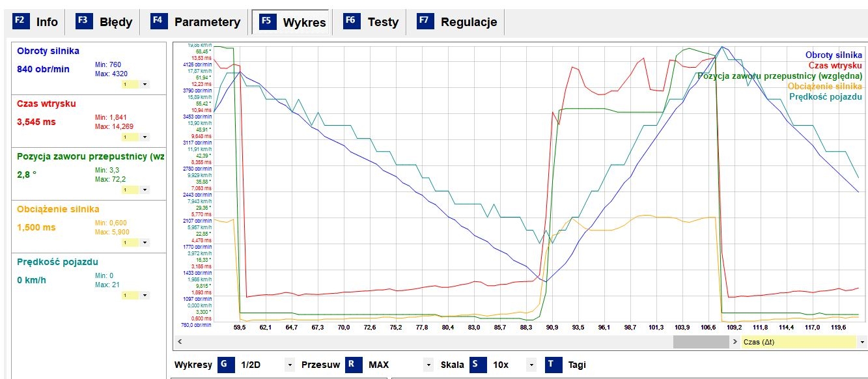Click the S shortcut icon beside Skala

click(x=477, y=365)
